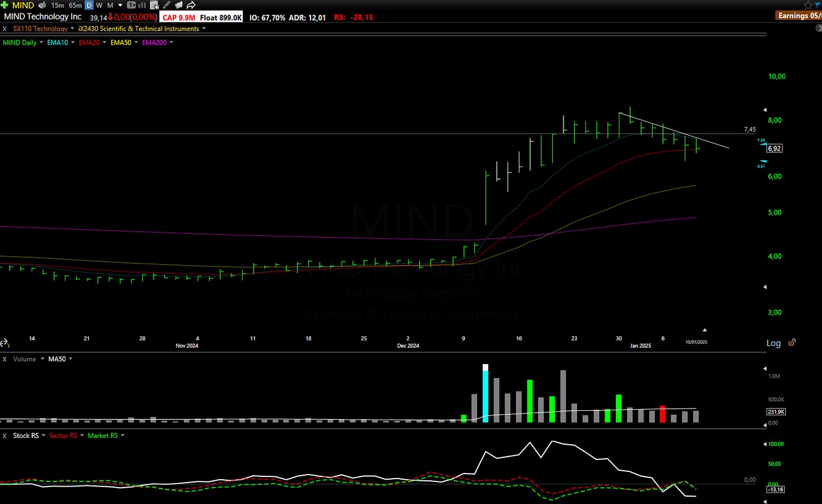Image resolution: width=822 pixels, height=504 pixels.
Task: Click the scale arrow next to 8,00
Action: 765,109
